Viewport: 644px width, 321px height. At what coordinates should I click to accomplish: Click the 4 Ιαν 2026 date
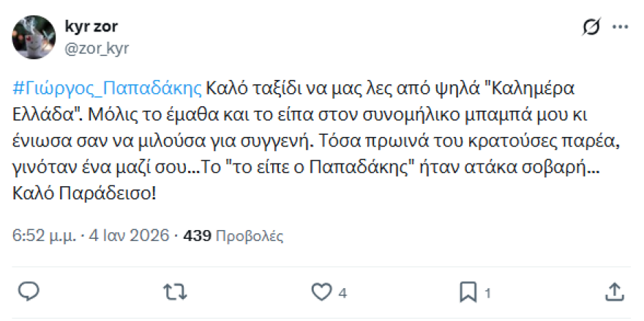coord(129,236)
